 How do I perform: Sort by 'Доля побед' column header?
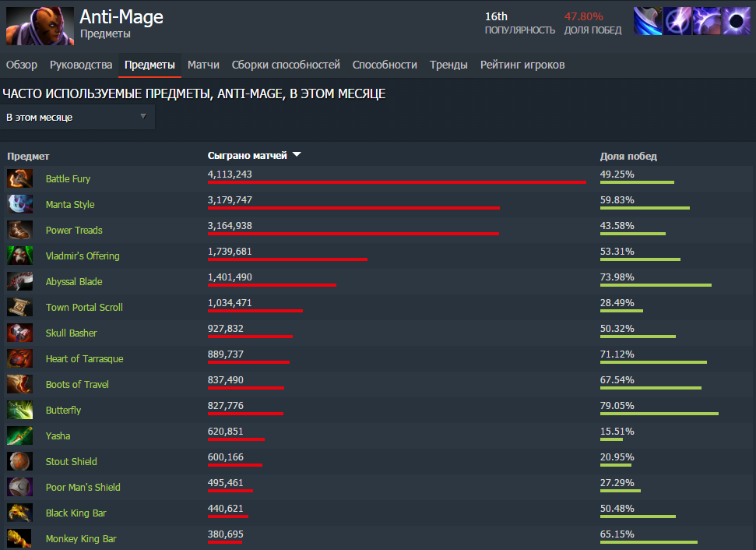(x=628, y=157)
